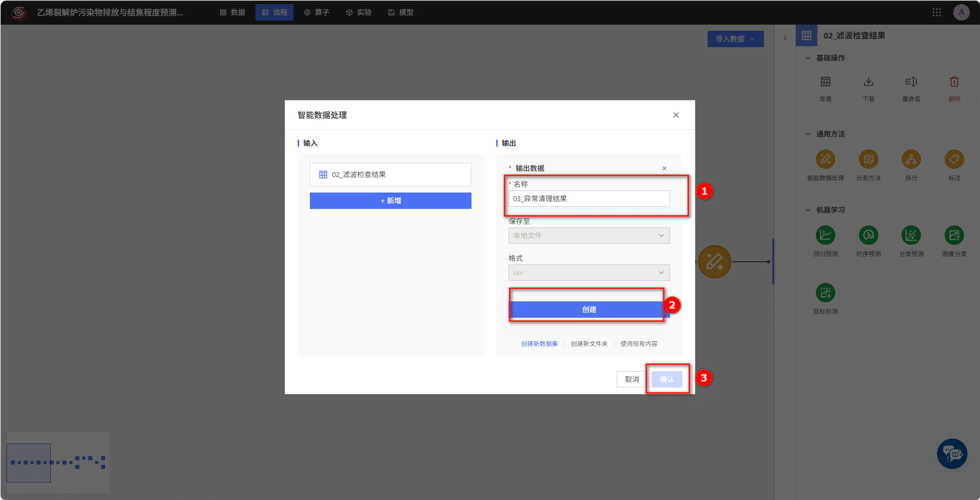The height and width of the screenshot is (500, 980).
Task: Click the 名称 input field
Action: click(x=589, y=199)
